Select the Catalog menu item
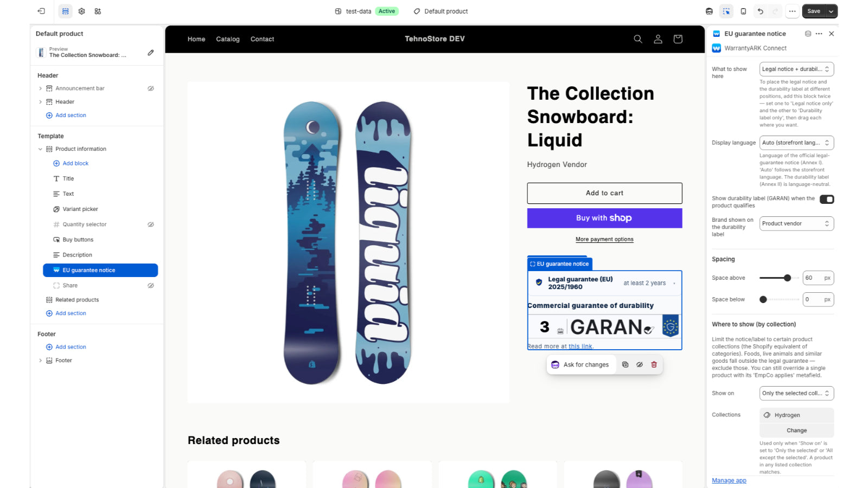This screenshot has width=868, height=488. click(228, 39)
